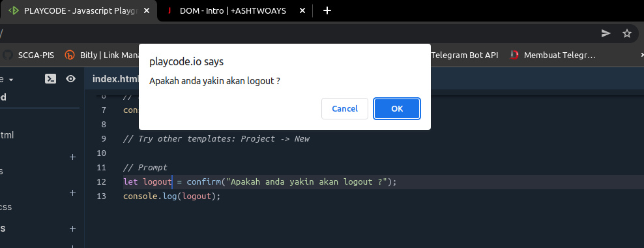Confirm logout with the OK button
The height and width of the screenshot is (248, 644).
(397, 108)
